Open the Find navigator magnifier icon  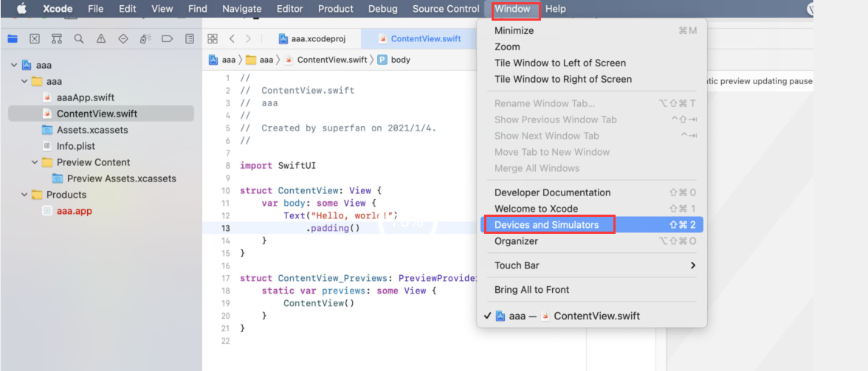78,38
